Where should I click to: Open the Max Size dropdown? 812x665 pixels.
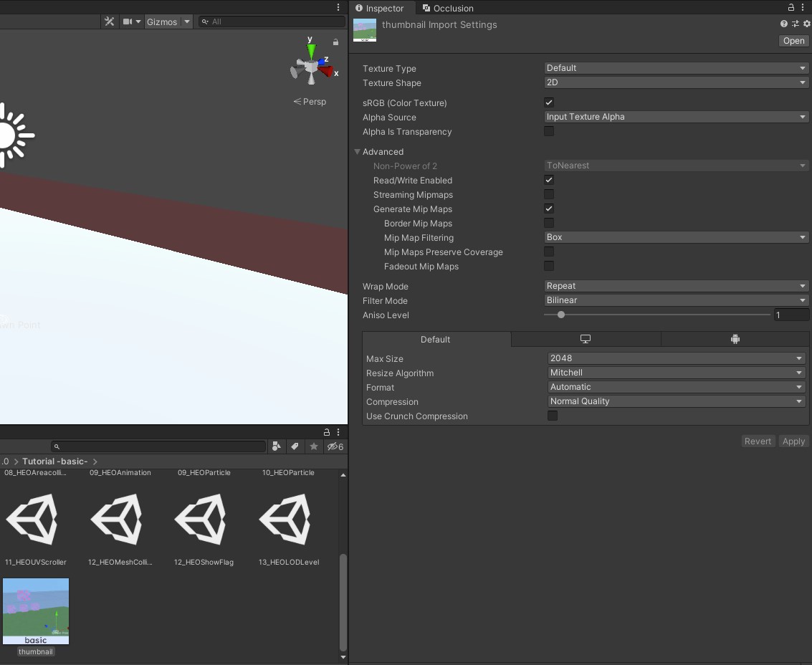[x=674, y=358]
